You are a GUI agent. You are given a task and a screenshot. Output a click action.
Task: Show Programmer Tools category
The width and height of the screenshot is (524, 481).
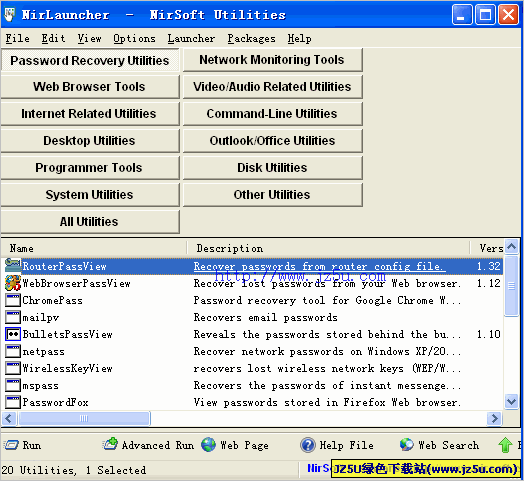pos(90,168)
